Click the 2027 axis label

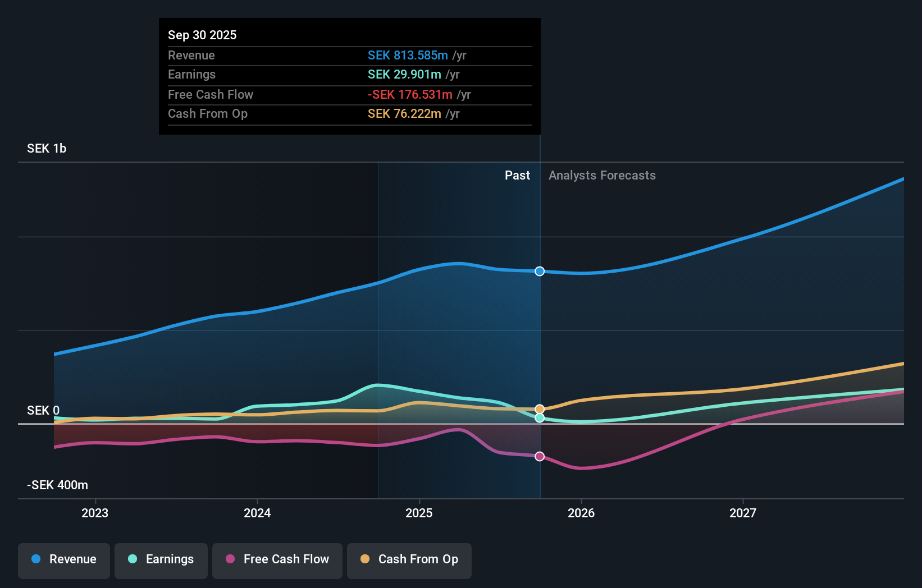[x=743, y=513]
